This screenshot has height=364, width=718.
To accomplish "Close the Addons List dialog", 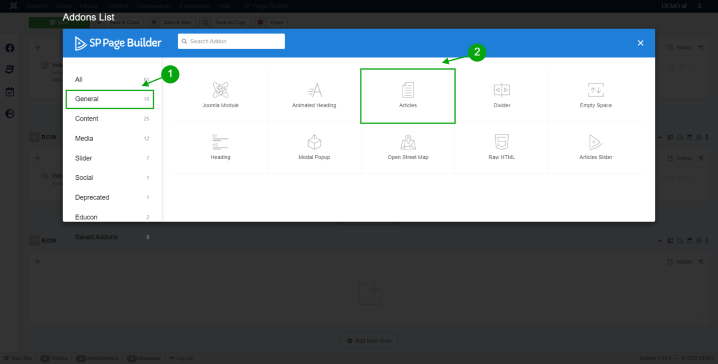I will [640, 43].
